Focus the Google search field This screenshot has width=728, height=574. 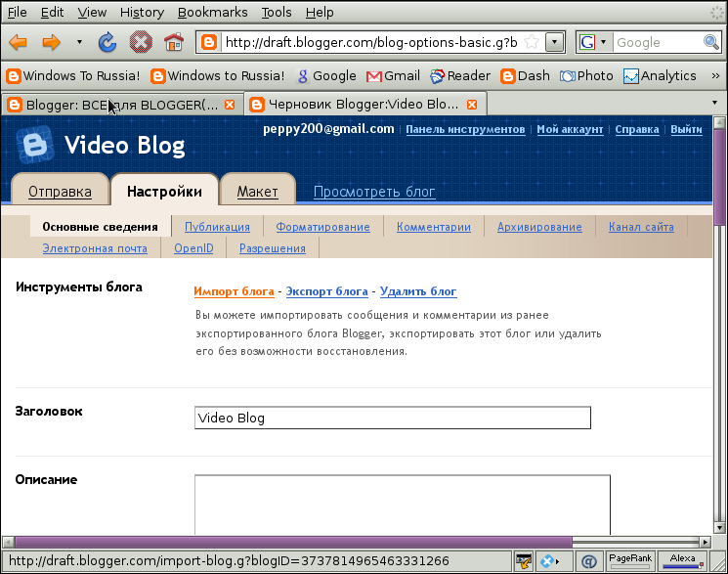[x=659, y=42]
